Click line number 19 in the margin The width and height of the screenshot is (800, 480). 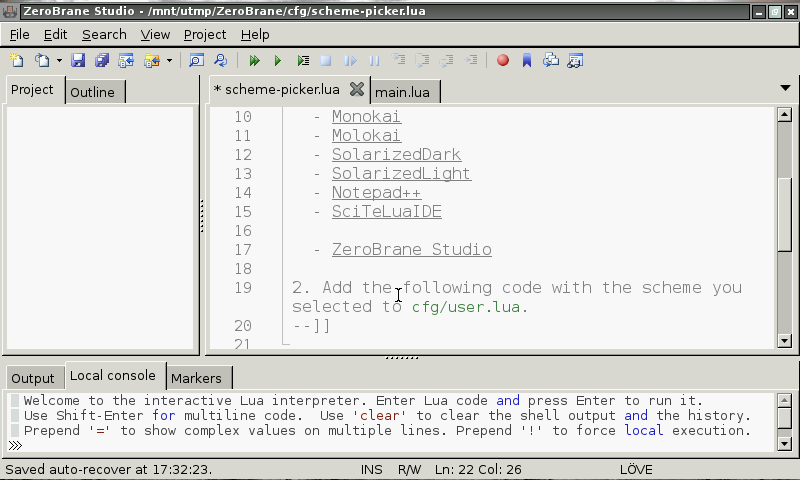tap(243, 288)
